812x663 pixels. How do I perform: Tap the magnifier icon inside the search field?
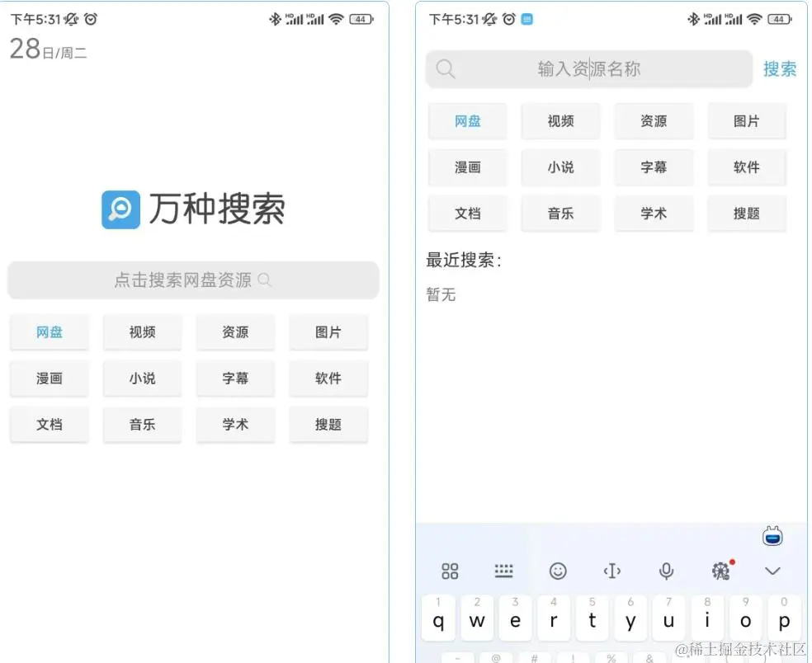[446, 69]
